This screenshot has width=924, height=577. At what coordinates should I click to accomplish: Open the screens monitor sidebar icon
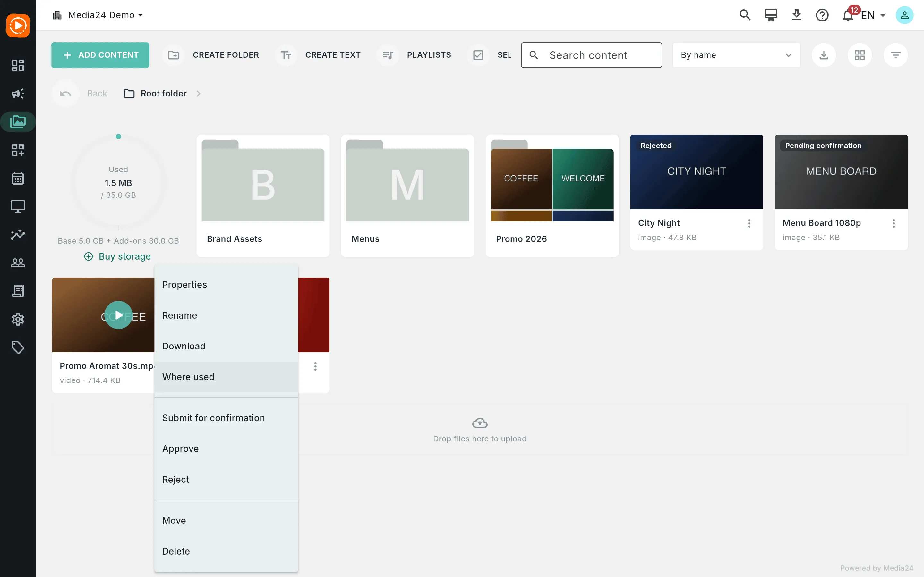(18, 206)
